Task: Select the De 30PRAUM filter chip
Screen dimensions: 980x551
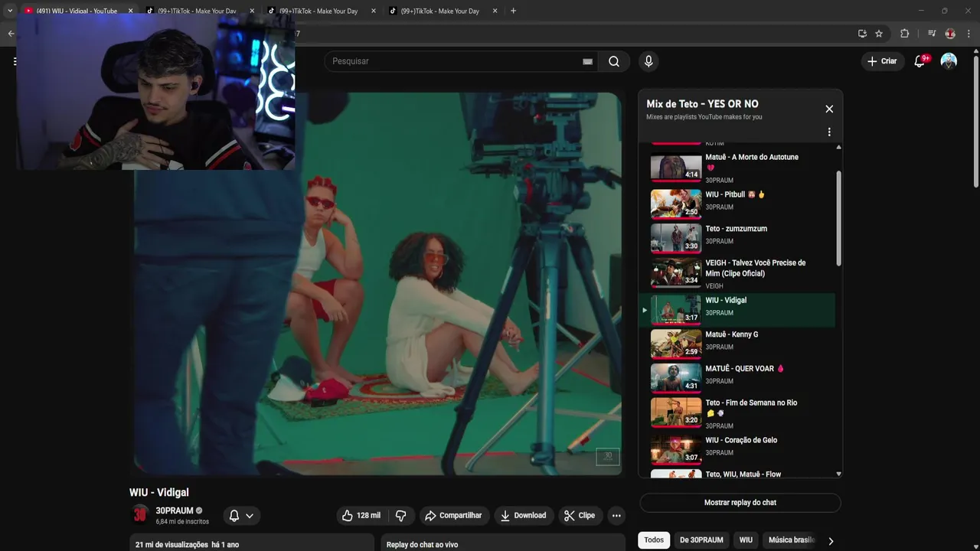Action: pos(701,540)
